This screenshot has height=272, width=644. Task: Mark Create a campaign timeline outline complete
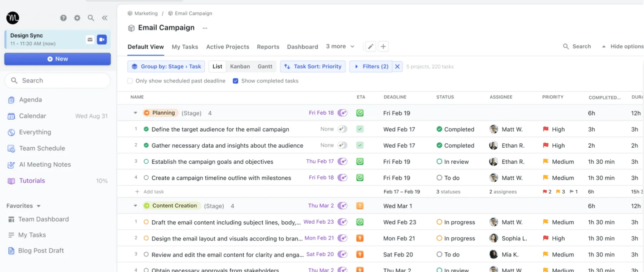[146, 178]
